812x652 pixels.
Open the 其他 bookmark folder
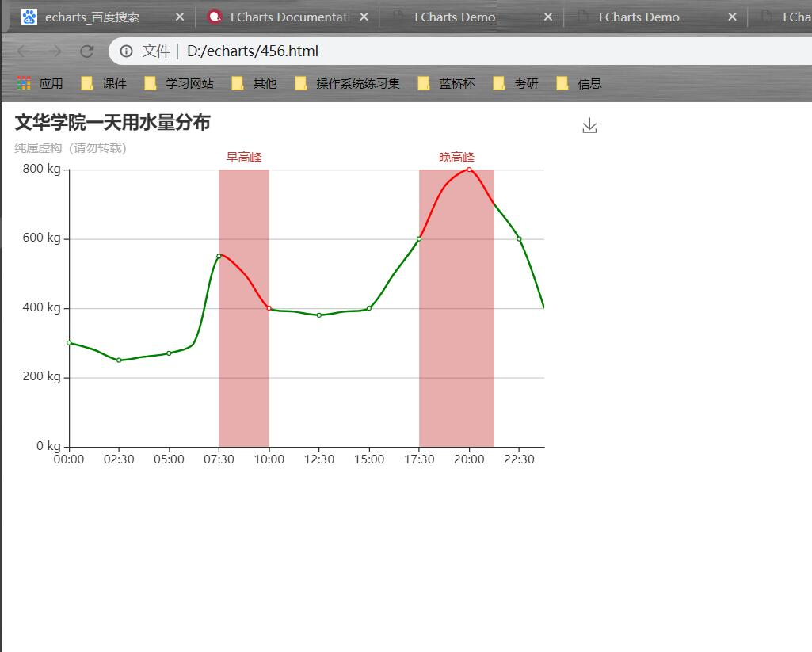pyautogui.click(x=254, y=83)
